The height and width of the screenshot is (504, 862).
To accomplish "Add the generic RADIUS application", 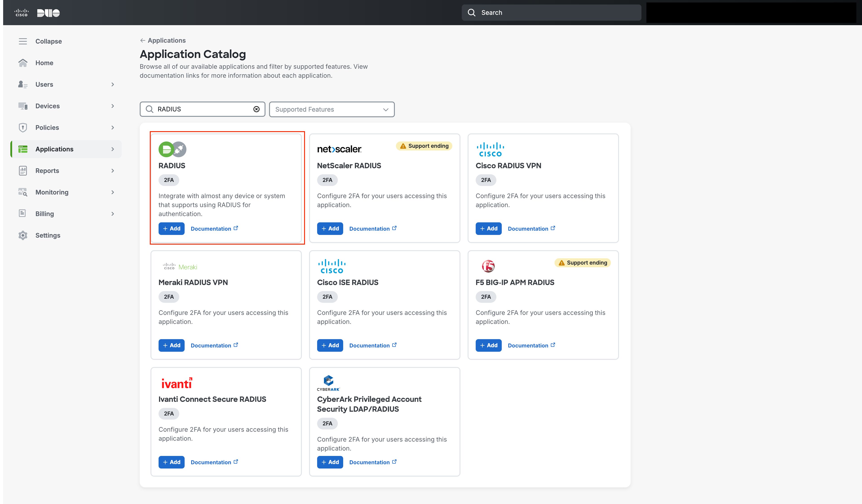I will click(171, 229).
